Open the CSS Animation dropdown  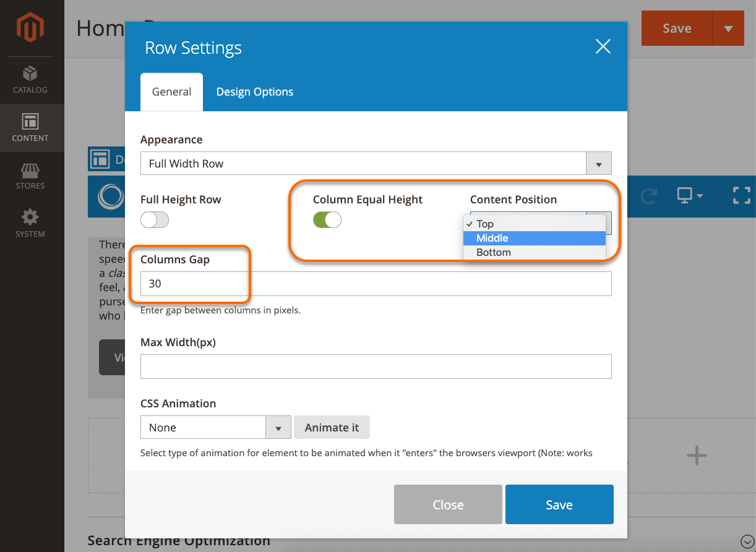click(278, 427)
